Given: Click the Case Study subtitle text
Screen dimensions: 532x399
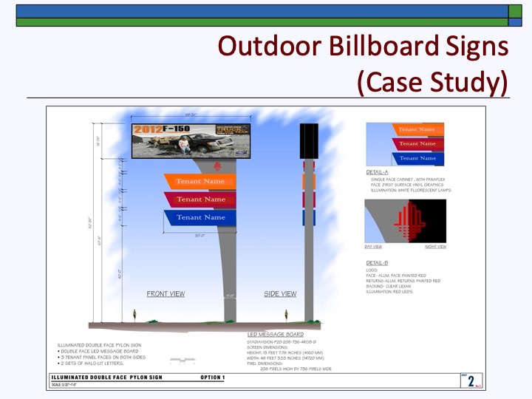Looking at the screenshot, I should [x=432, y=81].
